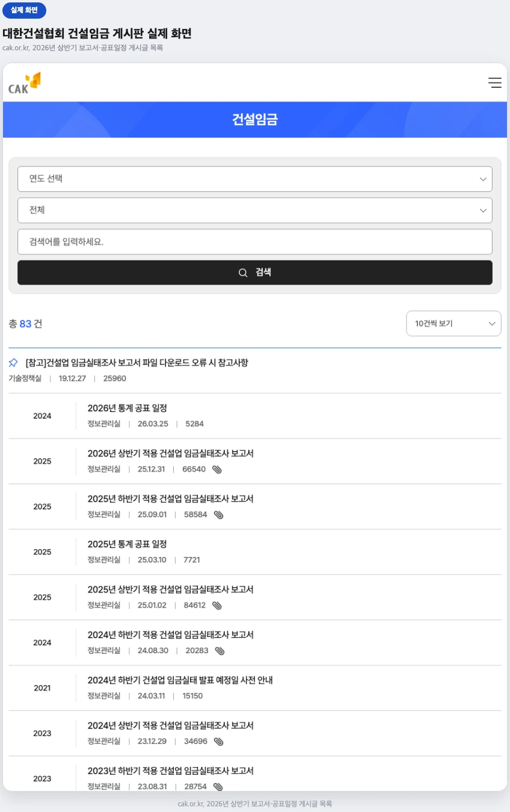Click the 건설임금 page banner title

click(x=255, y=119)
